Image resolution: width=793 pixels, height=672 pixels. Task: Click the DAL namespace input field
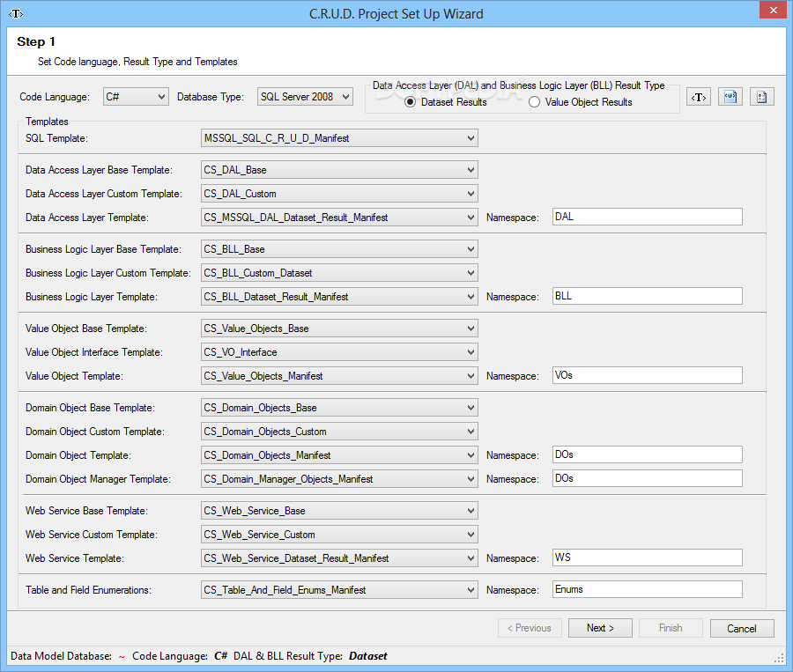pyautogui.click(x=648, y=217)
